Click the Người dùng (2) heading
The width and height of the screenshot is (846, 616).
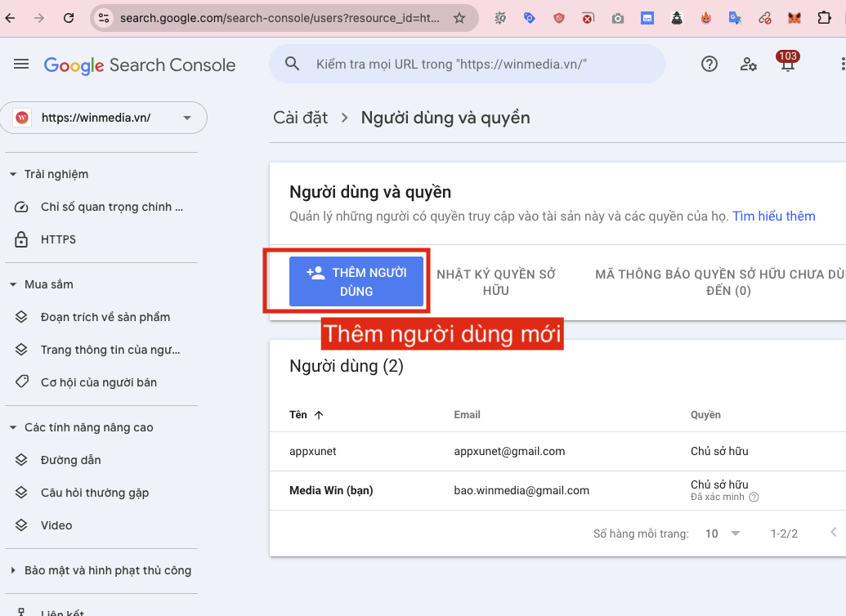tap(347, 366)
